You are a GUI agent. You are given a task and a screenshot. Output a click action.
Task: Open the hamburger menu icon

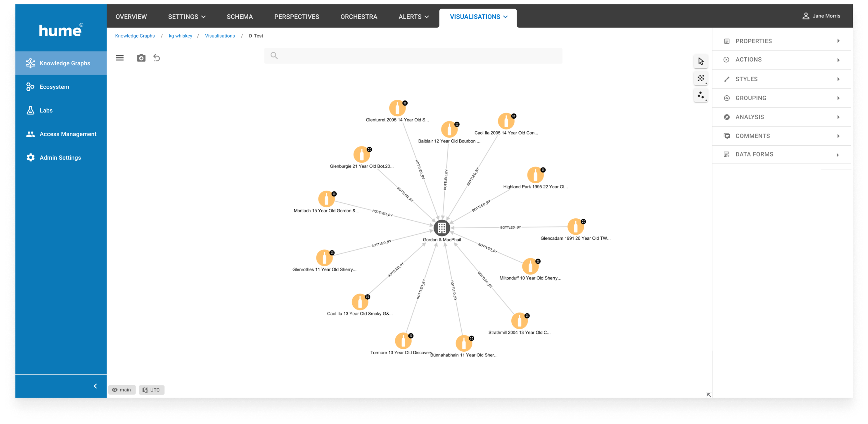pos(120,58)
